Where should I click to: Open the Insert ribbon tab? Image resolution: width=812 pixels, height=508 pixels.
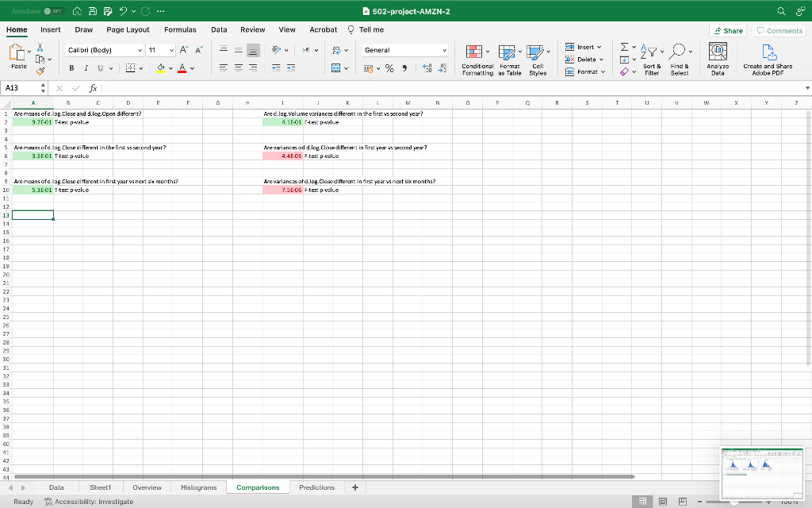[50, 30]
